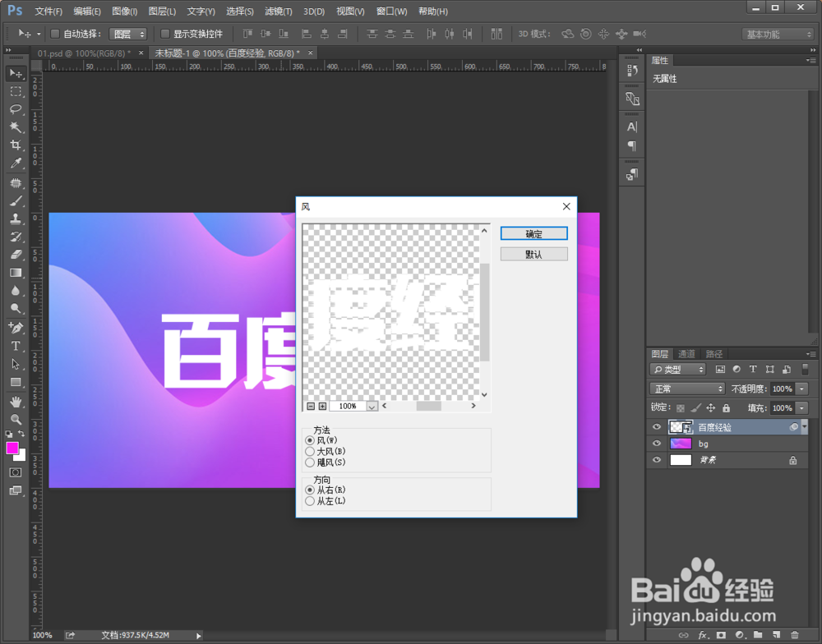This screenshot has width=822, height=644.
Task: Select the Spot Healing Brush tool
Action: click(16, 183)
